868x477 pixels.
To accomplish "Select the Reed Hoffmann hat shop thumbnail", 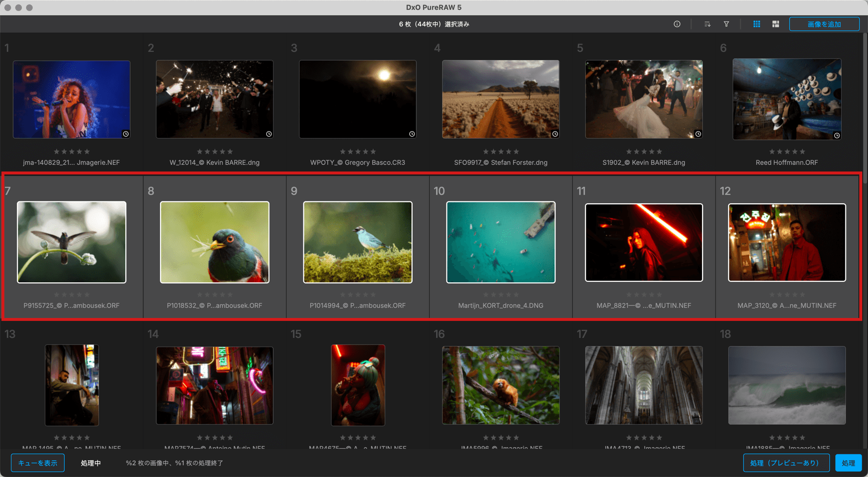I will 787,99.
